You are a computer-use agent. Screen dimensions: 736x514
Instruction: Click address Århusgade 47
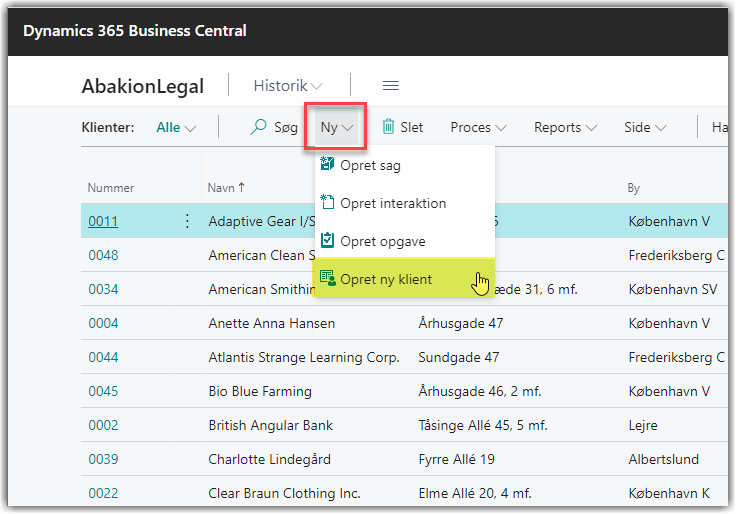tap(460, 323)
